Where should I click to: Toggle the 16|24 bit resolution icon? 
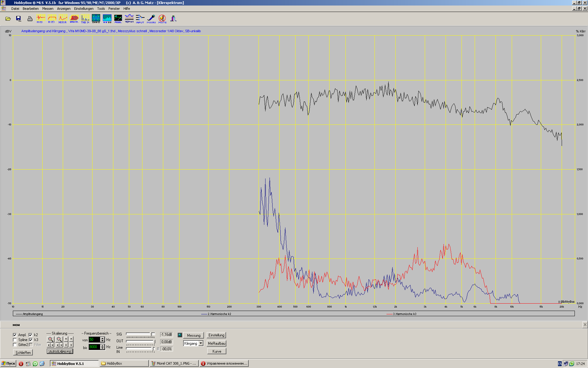coord(129,19)
